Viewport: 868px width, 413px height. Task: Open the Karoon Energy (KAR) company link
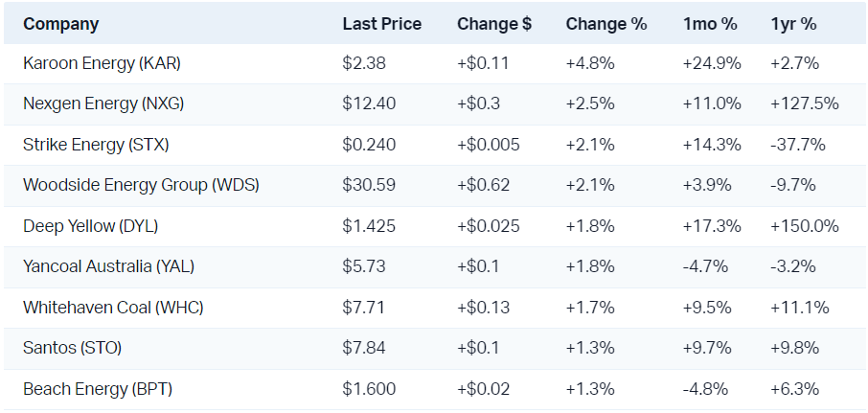[102, 63]
